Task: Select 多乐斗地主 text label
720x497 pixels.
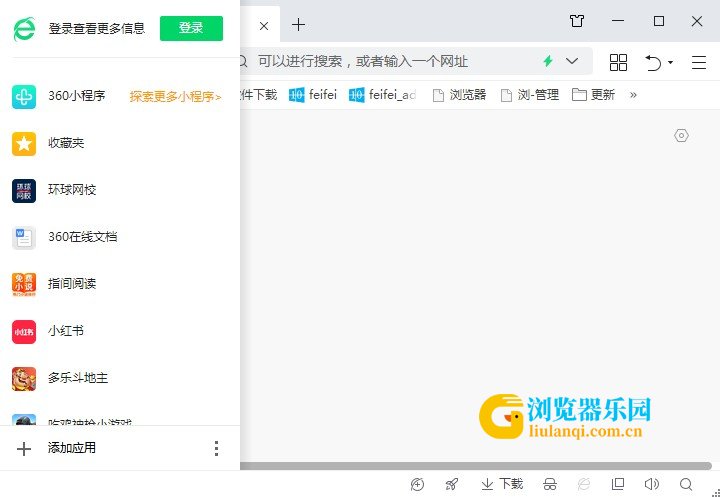Action: (x=78, y=378)
